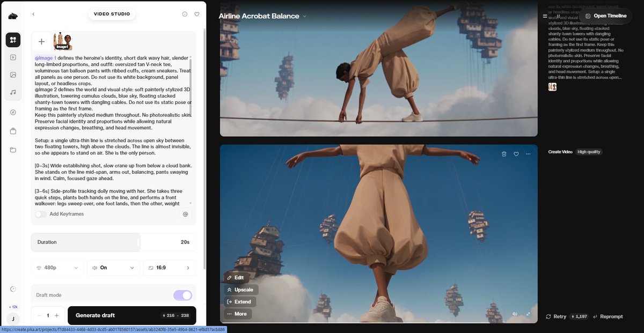
Task: Open the three-dot menu on the lower video
Action: (528, 154)
